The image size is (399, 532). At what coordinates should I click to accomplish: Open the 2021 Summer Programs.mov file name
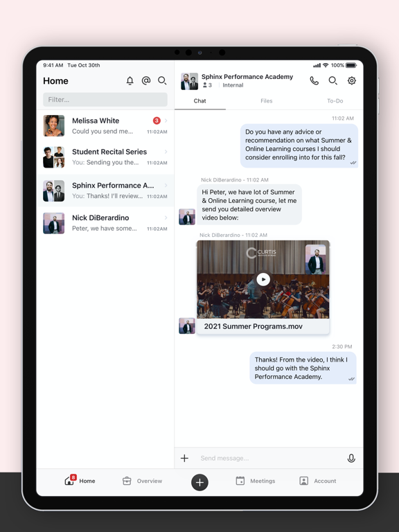point(253,326)
